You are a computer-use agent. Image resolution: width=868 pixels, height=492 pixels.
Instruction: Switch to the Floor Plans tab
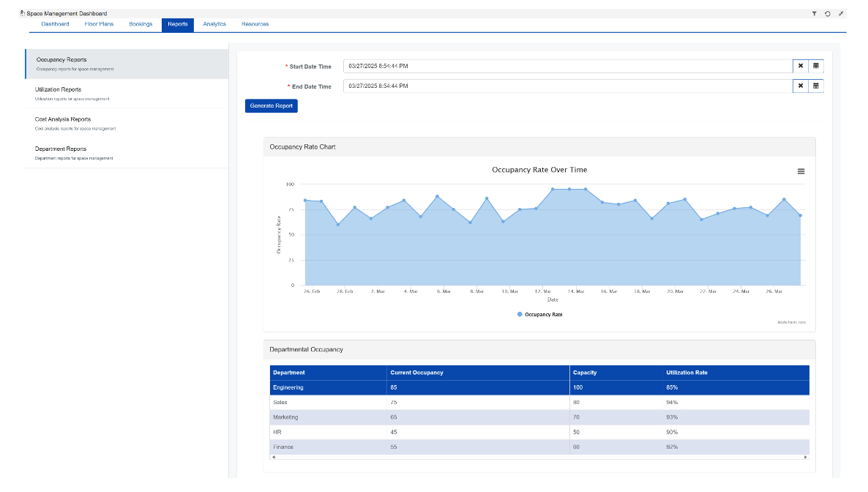pyautogui.click(x=99, y=24)
